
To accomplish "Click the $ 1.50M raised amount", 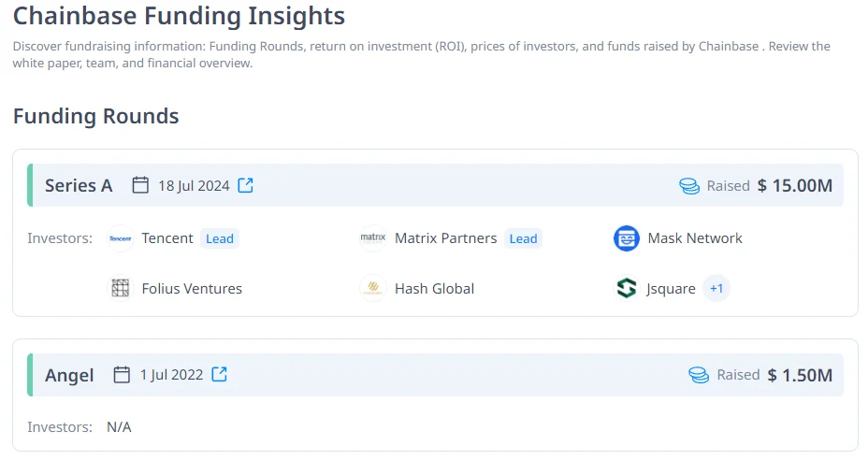I will click(x=800, y=375).
